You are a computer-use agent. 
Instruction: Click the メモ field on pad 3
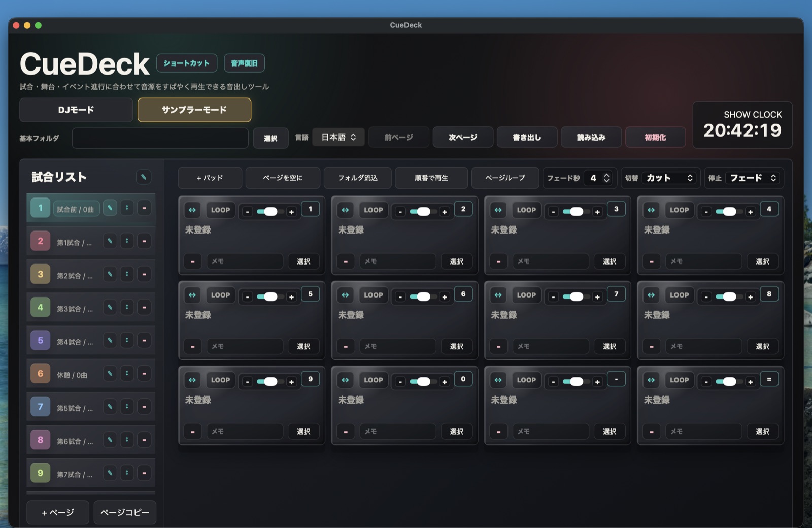click(x=551, y=261)
